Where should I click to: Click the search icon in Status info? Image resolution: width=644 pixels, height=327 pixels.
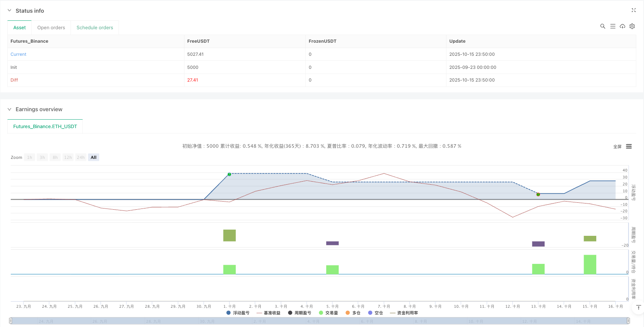click(x=603, y=26)
